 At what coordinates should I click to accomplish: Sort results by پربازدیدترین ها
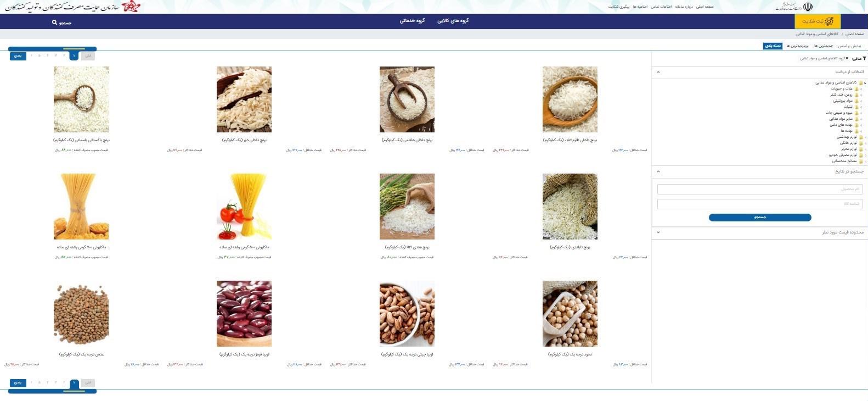pos(797,46)
